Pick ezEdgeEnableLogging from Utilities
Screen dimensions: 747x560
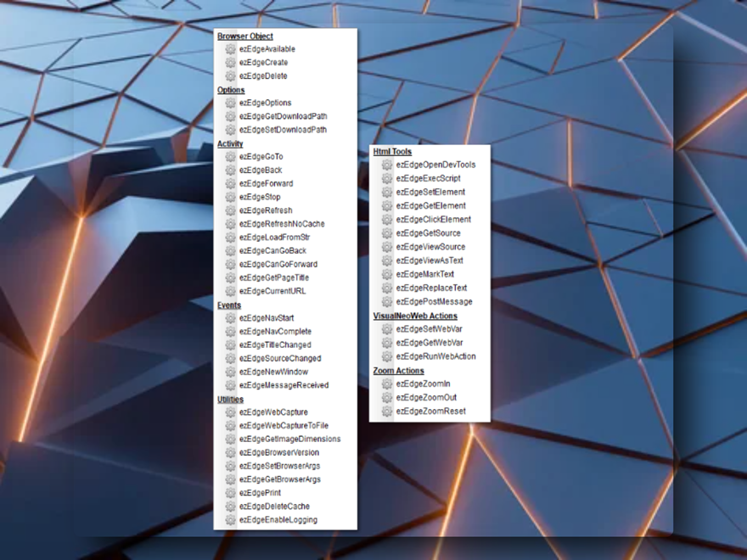[278, 520]
